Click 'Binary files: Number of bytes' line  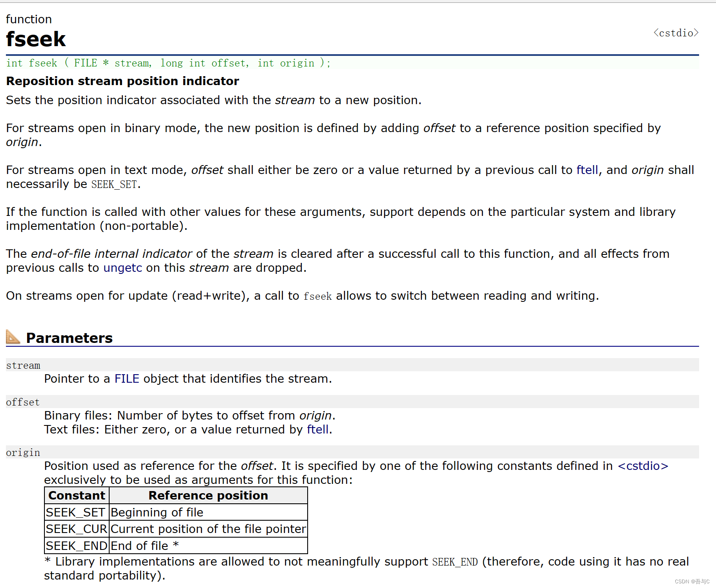pyautogui.click(x=190, y=416)
